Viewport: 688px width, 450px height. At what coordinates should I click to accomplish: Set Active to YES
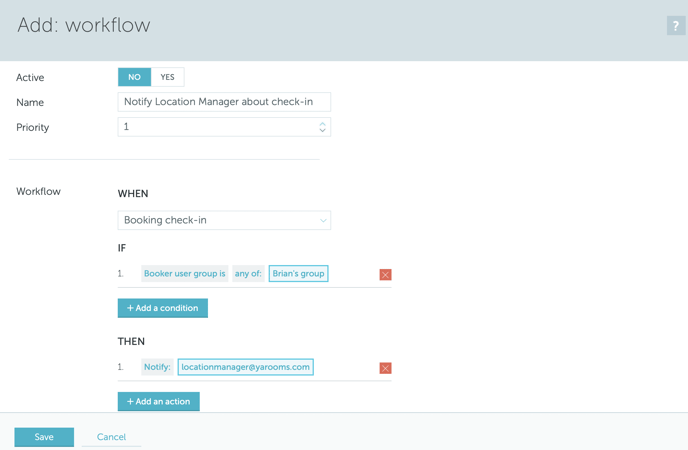point(168,77)
